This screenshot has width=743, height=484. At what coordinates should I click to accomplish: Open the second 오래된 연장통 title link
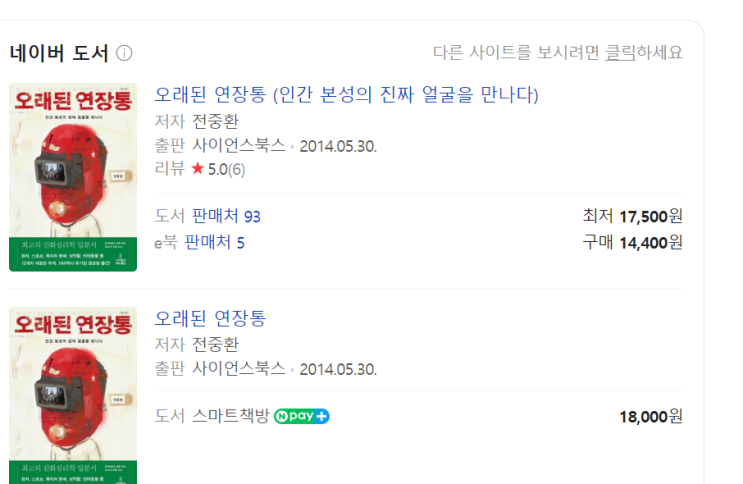tap(210, 319)
